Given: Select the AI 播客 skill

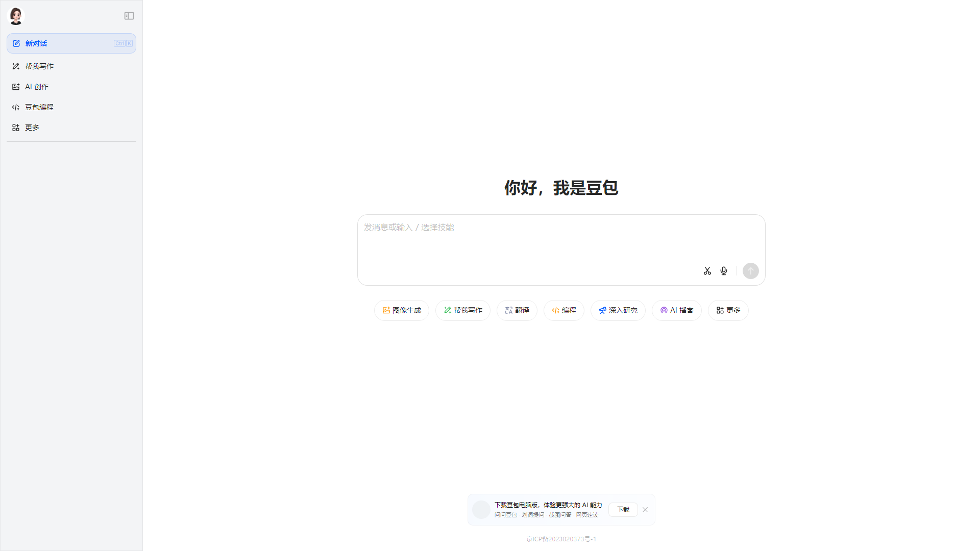Looking at the screenshot, I should pos(676,310).
